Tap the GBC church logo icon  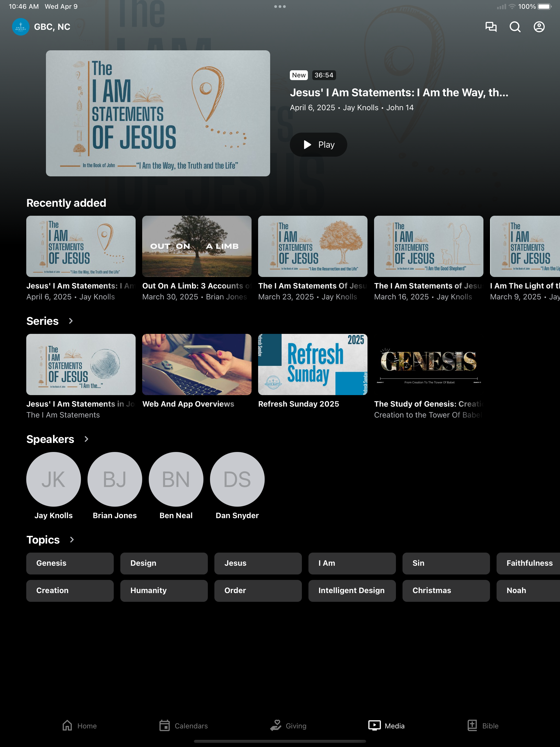point(21,27)
